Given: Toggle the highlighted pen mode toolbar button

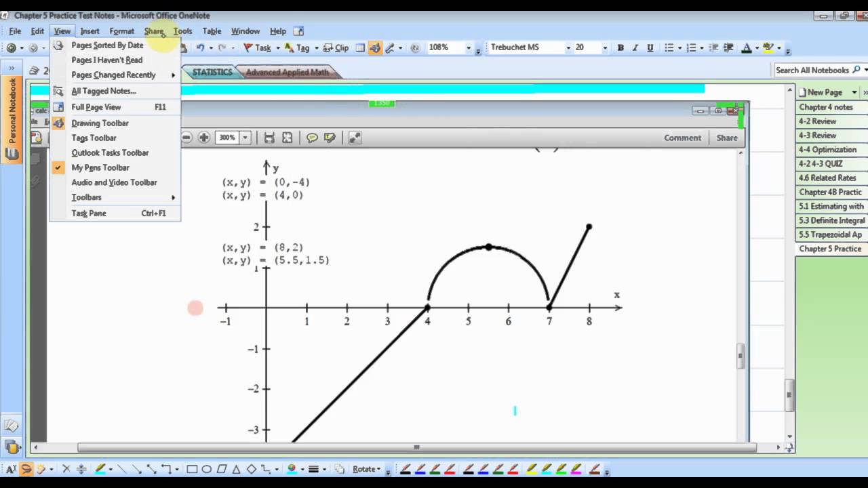Looking at the screenshot, I should [375, 47].
